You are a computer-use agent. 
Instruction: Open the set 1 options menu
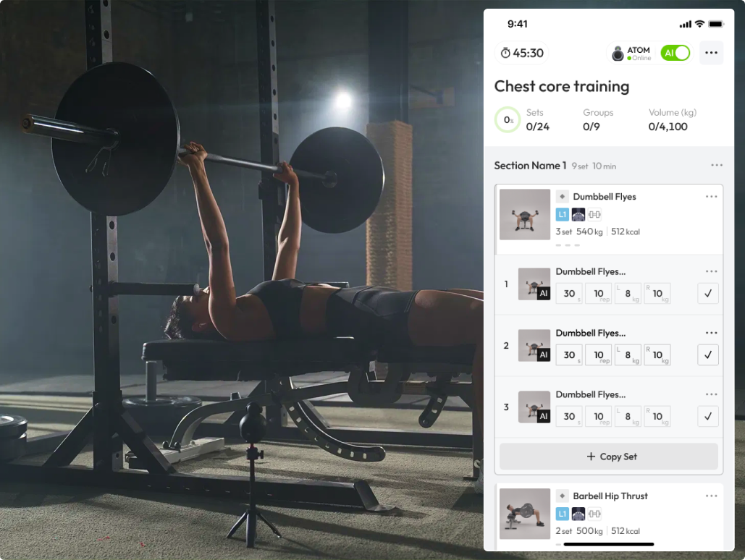[x=711, y=271]
